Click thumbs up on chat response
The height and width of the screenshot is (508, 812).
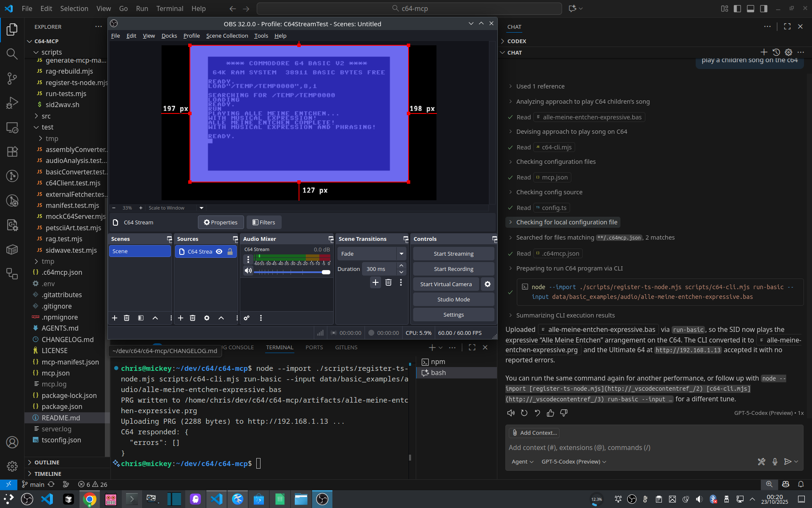tap(550, 413)
